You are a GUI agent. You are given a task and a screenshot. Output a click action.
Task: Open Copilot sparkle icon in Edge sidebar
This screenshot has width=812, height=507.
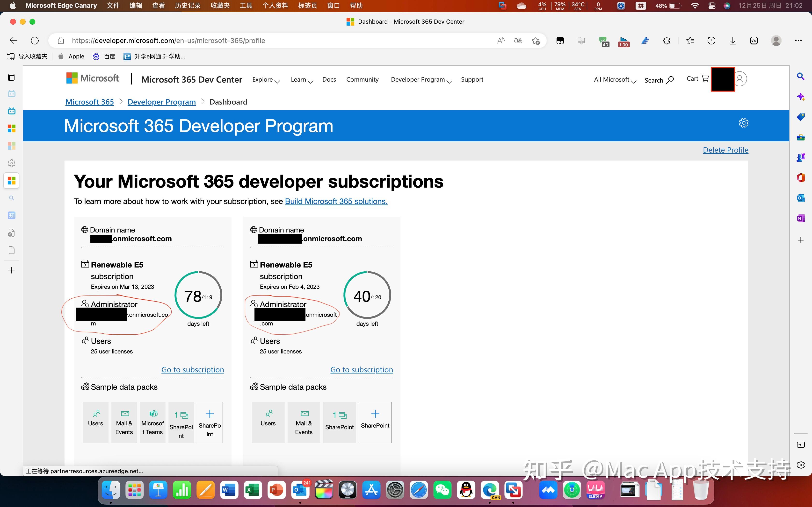click(801, 97)
